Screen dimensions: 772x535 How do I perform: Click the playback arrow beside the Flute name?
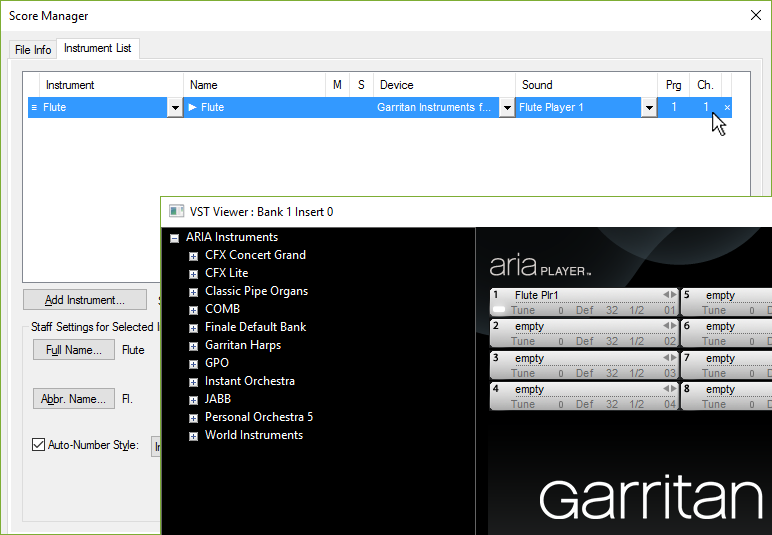pyautogui.click(x=193, y=107)
